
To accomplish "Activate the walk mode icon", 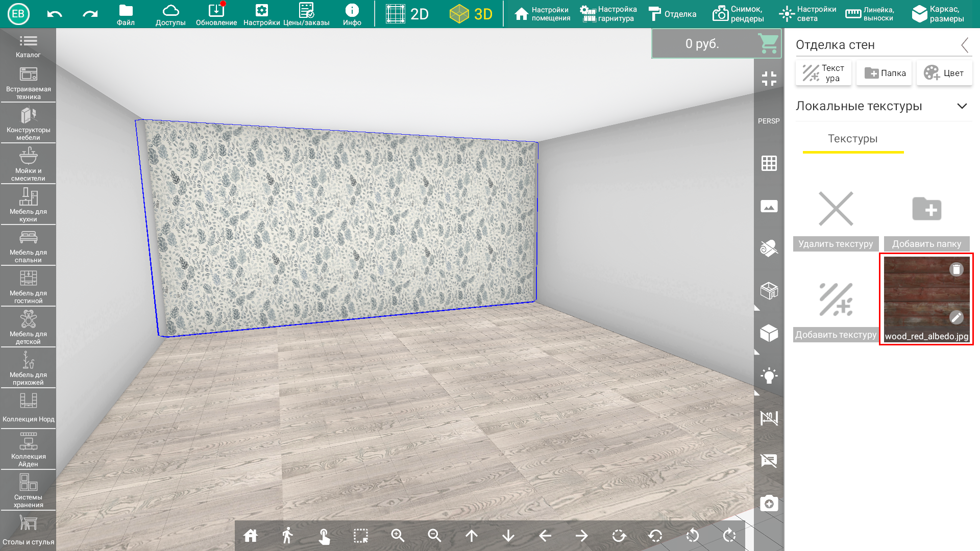I will tap(287, 536).
